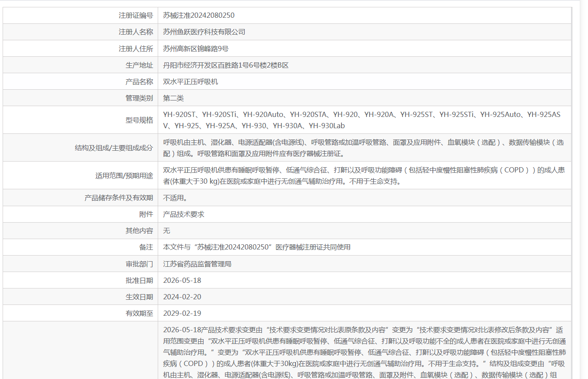Click the remark text beginning 本文件与
Image resolution: width=588 pixels, height=379 pixels.
(257, 247)
